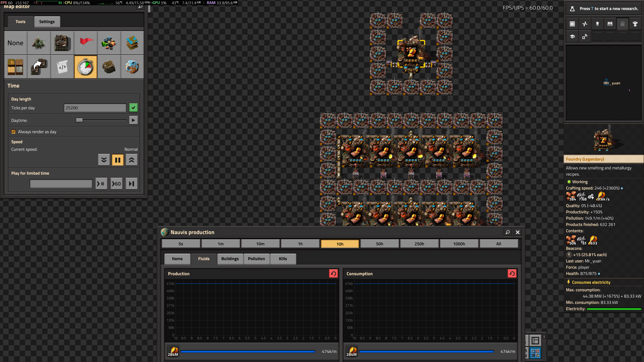
Task: Select the Decoratives plant tool
Action: (39, 43)
